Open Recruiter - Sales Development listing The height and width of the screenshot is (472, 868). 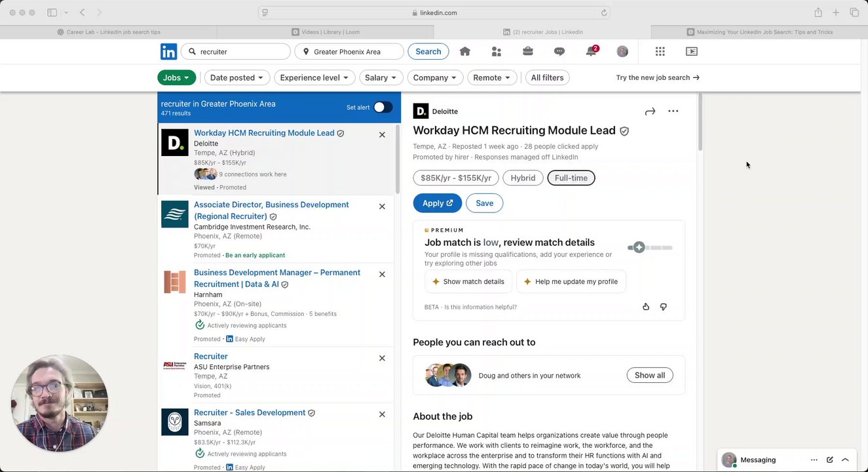coord(250,413)
